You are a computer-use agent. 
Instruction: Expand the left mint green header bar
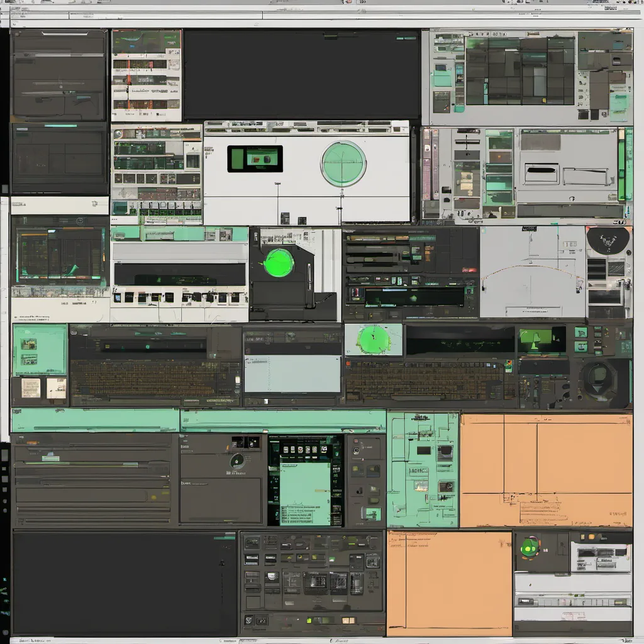95,420
